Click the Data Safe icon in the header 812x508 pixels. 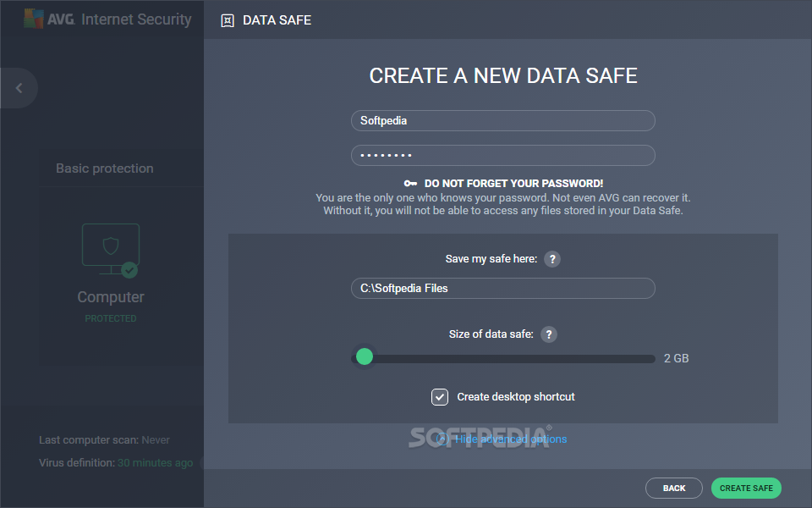[x=228, y=20]
